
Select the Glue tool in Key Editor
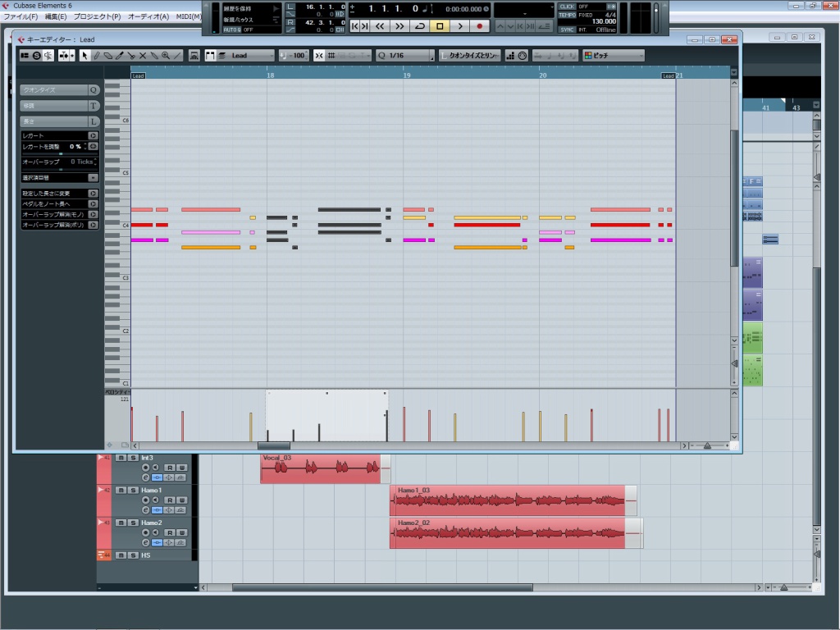pos(154,56)
